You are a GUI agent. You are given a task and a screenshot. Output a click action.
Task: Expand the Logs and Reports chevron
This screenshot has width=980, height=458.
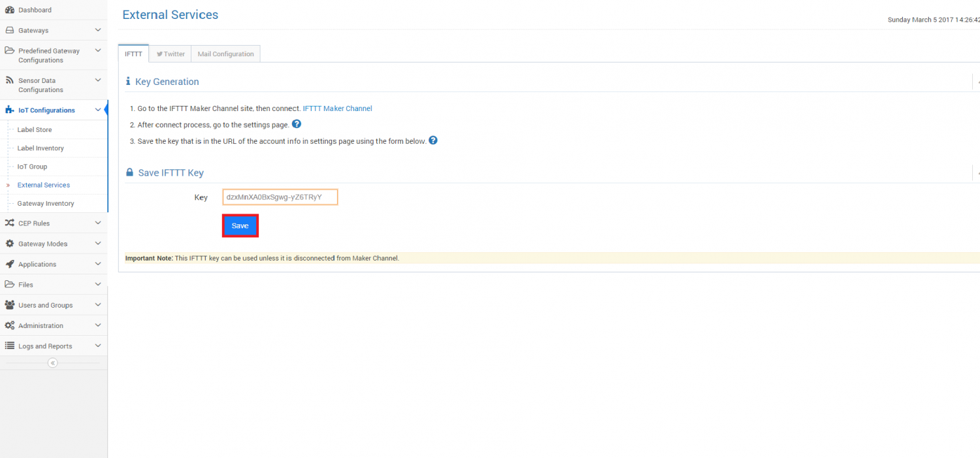pos(98,346)
